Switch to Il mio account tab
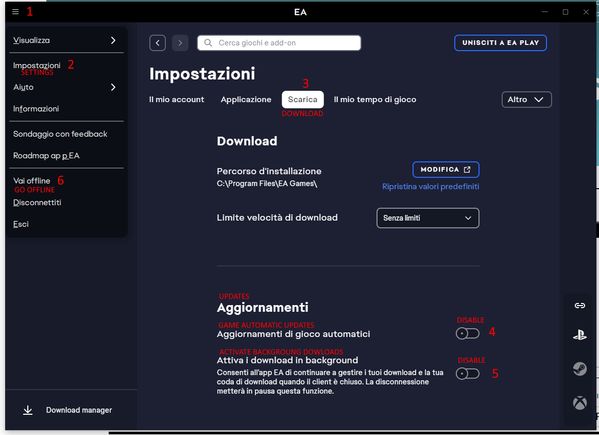Image resolution: width=599 pixels, height=435 pixels. [x=176, y=100]
